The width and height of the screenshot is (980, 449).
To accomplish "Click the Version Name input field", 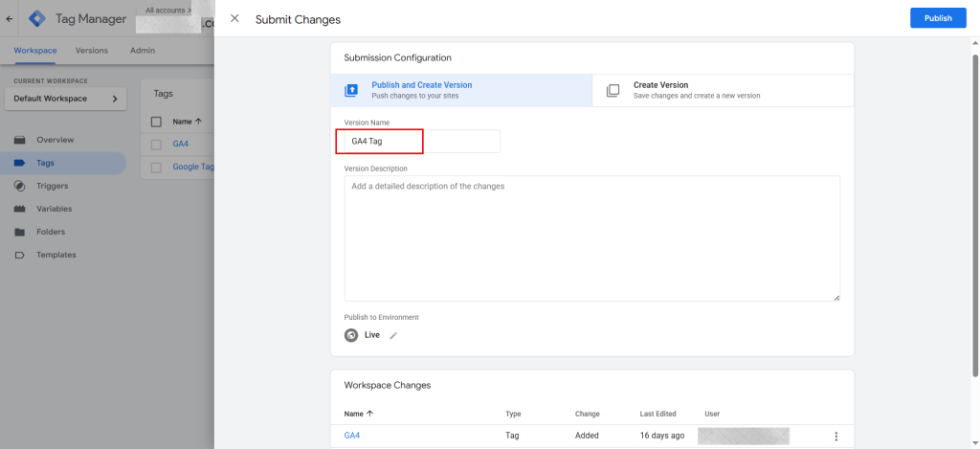I will point(422,142).
